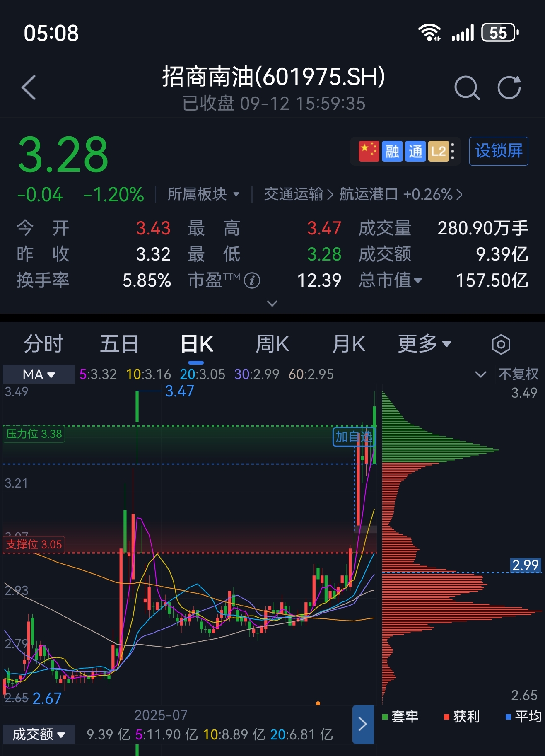Tap the battery 55 indicator
This screenshot has width=545, height=756.
pos(500,33)
